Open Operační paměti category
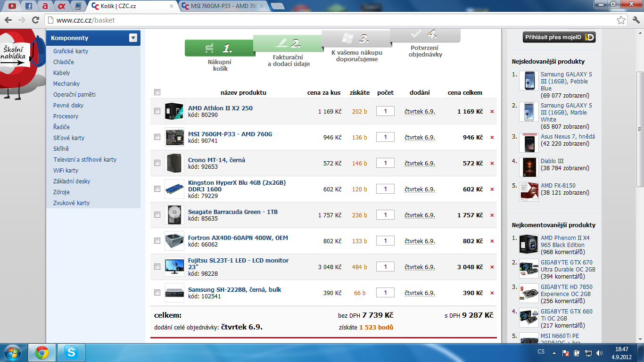644x362 pixels. point(74,95)
